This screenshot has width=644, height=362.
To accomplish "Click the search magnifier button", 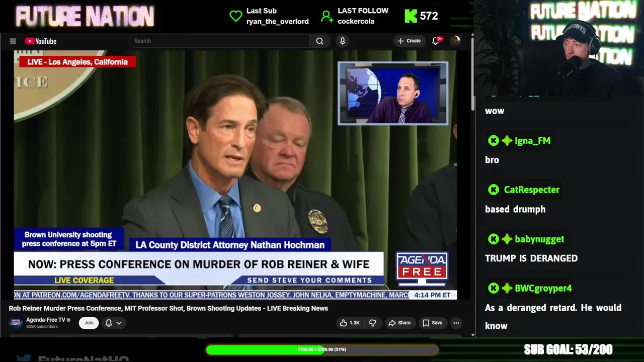I will (319, 41).
